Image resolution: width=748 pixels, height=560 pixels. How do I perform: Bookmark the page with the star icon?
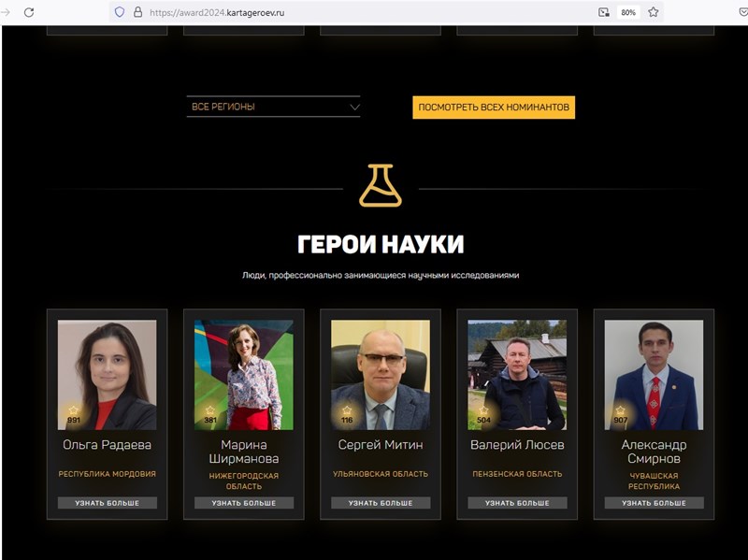(654, 12)
